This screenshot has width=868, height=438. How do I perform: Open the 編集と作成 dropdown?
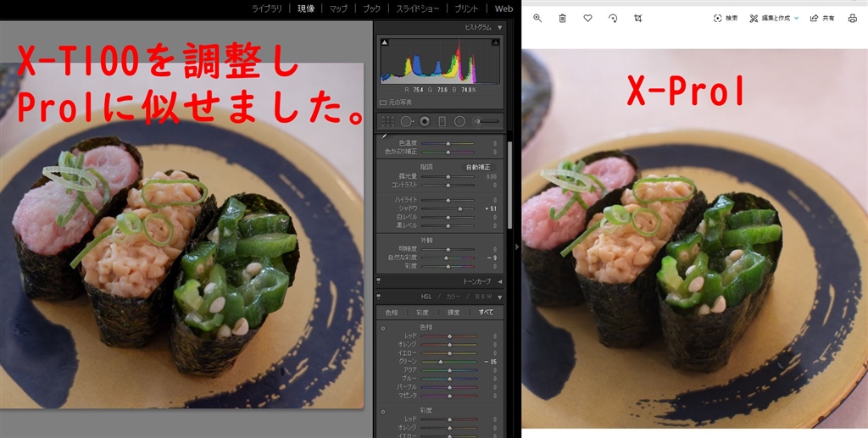click(x=774, y=19)
